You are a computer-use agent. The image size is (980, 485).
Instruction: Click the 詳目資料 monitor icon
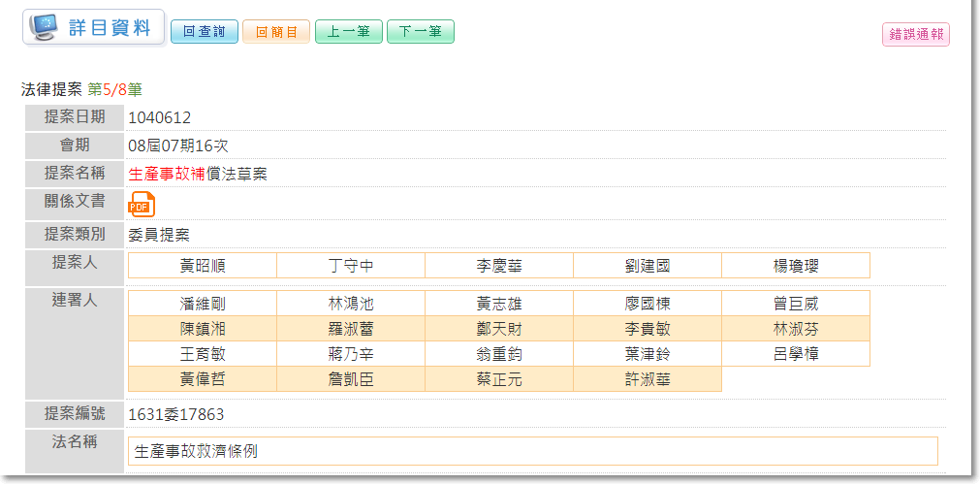45,27
